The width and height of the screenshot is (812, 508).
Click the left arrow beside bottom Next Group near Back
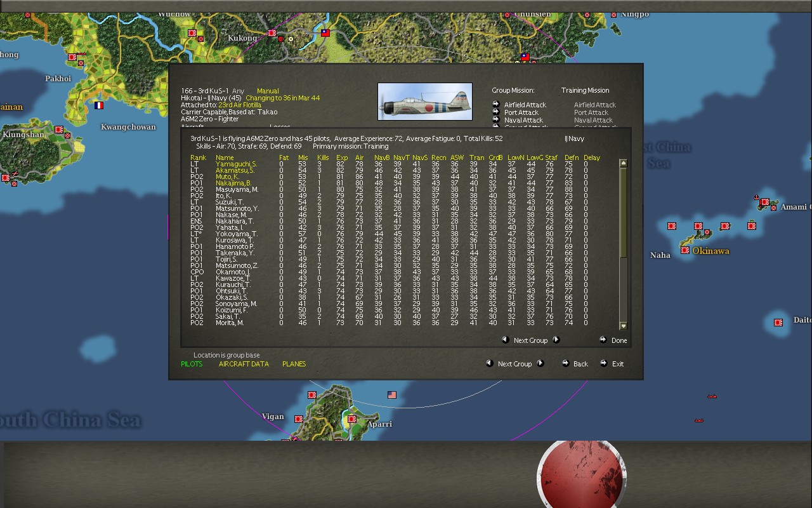pos(490,363)
